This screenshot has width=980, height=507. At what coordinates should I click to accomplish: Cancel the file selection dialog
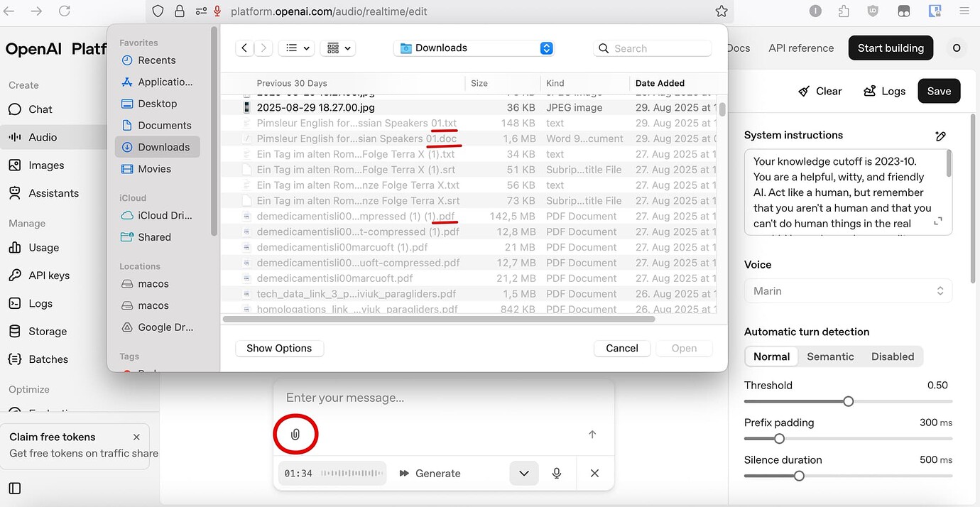point(621,348)
